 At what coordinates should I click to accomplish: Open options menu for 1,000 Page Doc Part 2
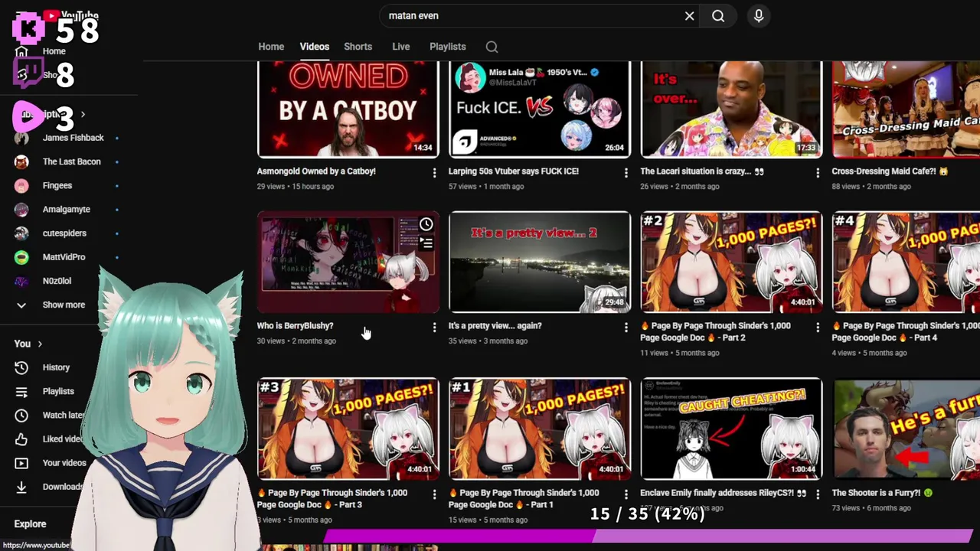coord(817,327)
